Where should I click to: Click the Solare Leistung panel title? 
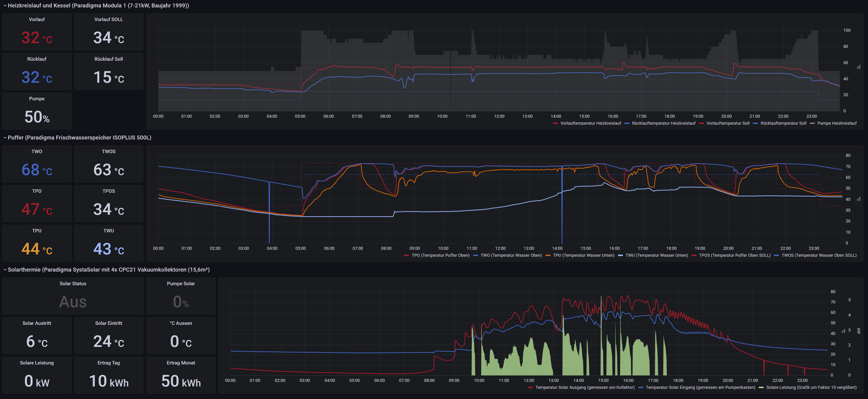point(37,363)
